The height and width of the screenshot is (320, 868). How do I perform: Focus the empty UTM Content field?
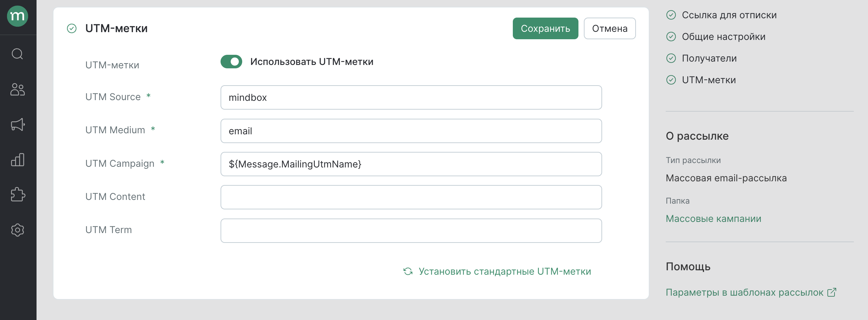tap(411, 197)
